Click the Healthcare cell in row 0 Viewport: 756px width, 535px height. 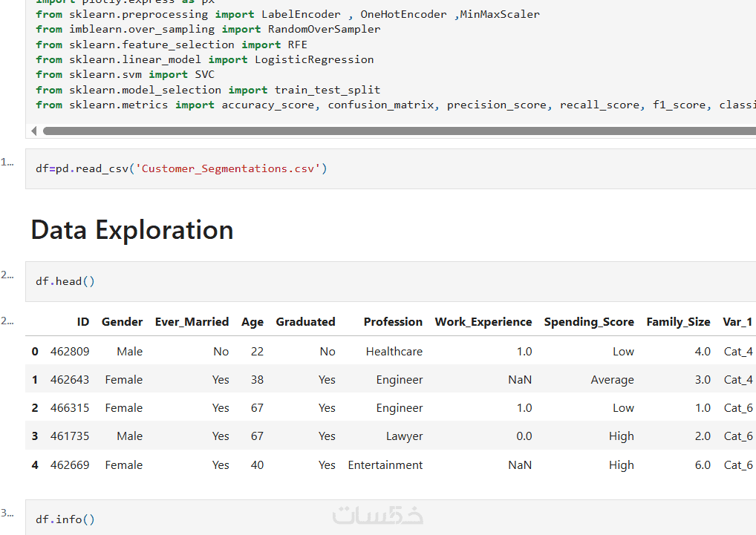point(394,352)
